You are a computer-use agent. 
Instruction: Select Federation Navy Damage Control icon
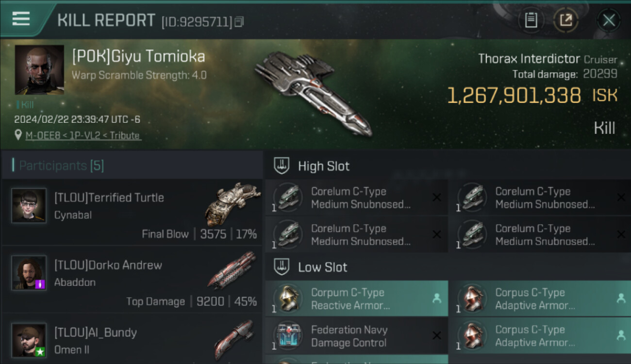pos(288,336)
